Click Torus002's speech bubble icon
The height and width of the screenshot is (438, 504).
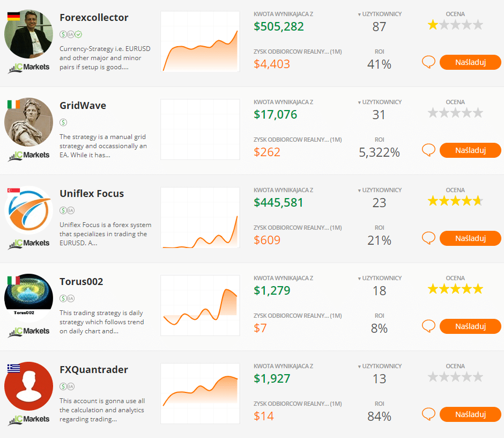pos(428,326)
